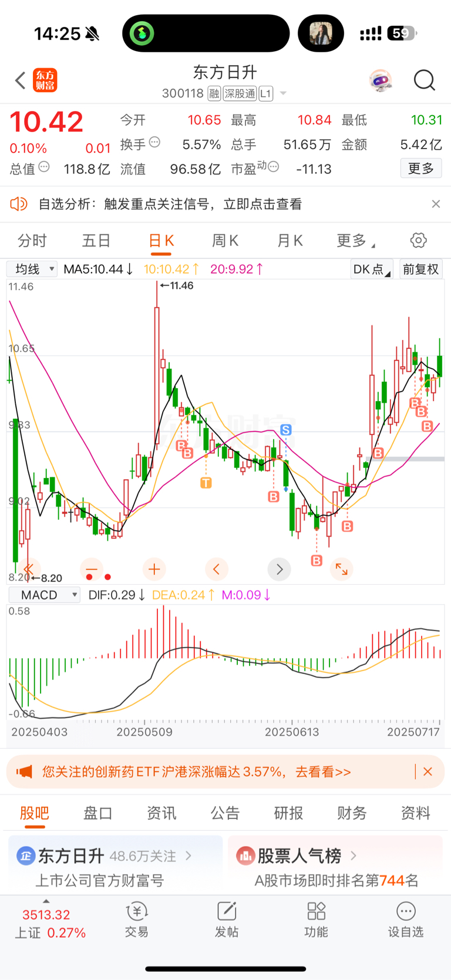
Task: Open 换手 info hint icon
Action: [154, 142]
